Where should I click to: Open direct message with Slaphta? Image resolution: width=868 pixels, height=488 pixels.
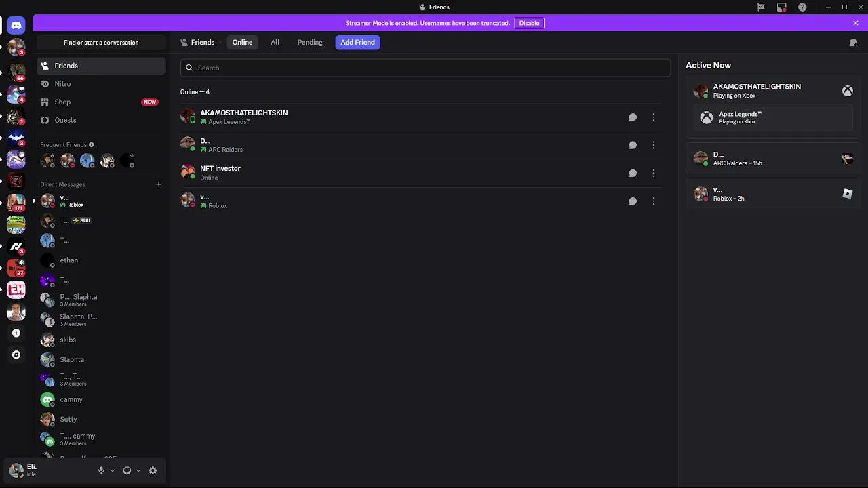coord(101,359)
